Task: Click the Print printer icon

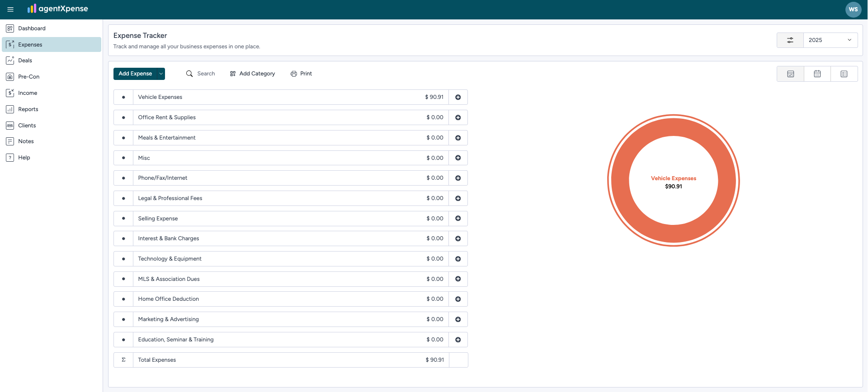Action: pyautogui.click(x=294, y=74)
